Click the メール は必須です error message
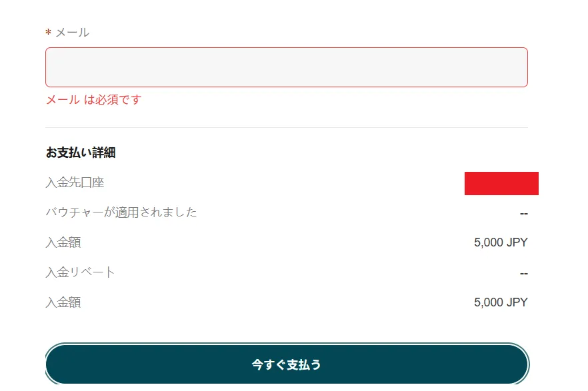 point(93,100)
